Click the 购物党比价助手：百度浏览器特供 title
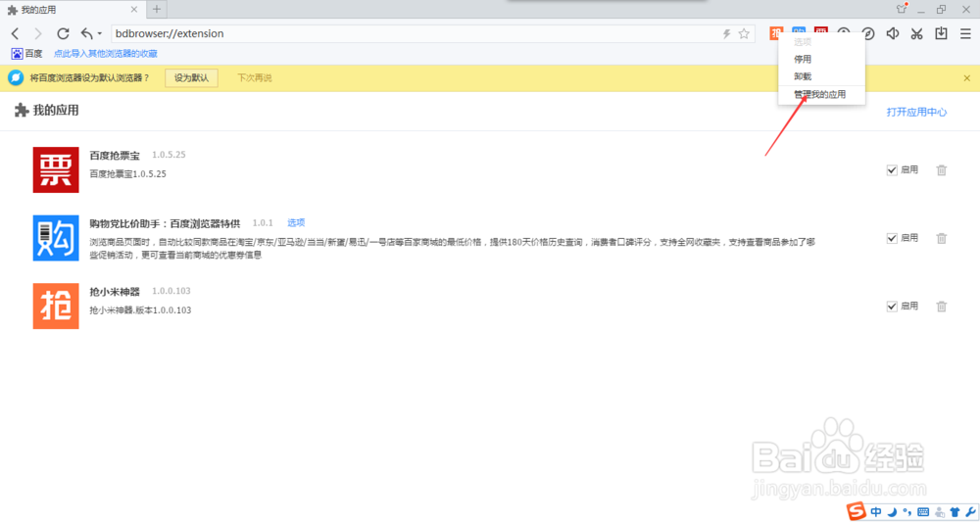This screenshot has width=980, height=522. tap(165, 223)
